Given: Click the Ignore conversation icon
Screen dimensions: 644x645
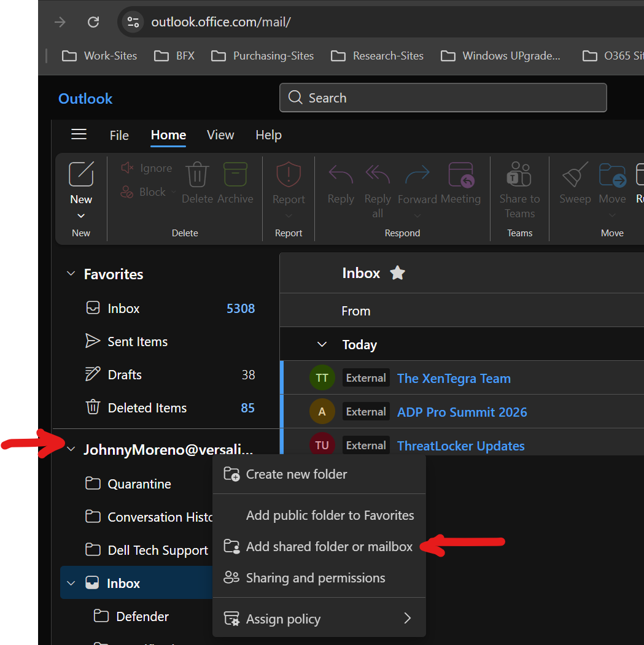Looking at the screenshot, I should click(x=127, y=168).
